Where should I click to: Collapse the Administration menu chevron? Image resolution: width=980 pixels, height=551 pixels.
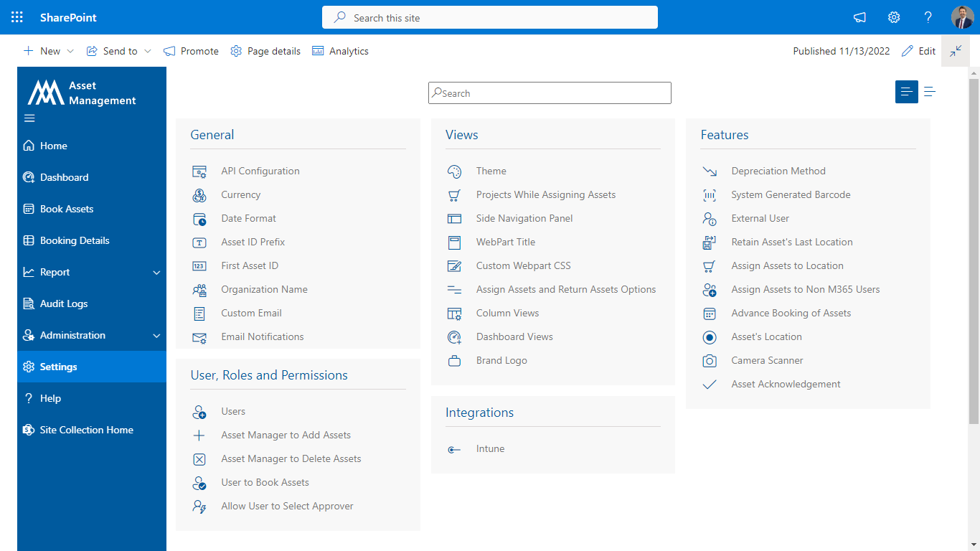[x=156, y=335]
